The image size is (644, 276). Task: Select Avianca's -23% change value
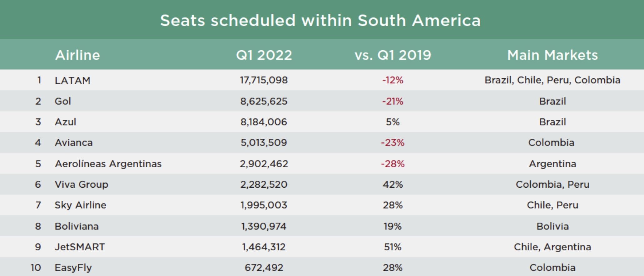(393, 143)
